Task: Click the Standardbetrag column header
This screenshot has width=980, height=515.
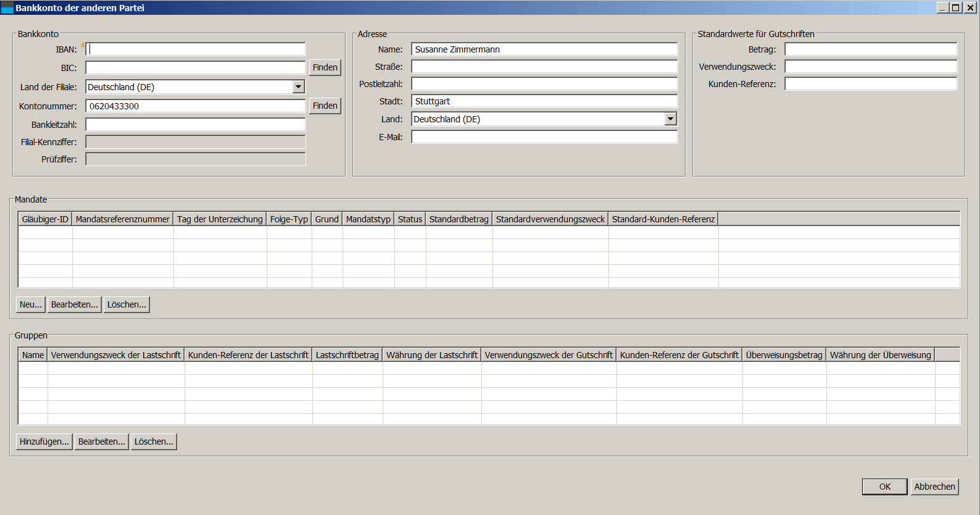Action: 459,219
